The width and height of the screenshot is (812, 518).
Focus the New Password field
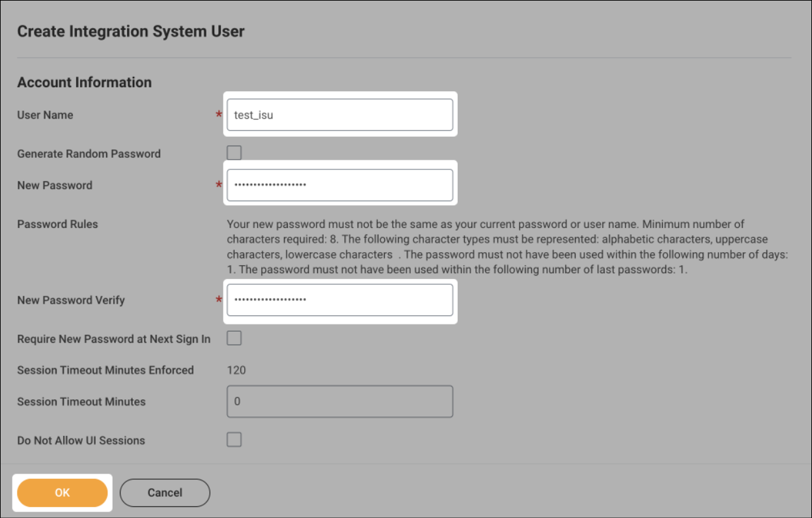point(339,185)
